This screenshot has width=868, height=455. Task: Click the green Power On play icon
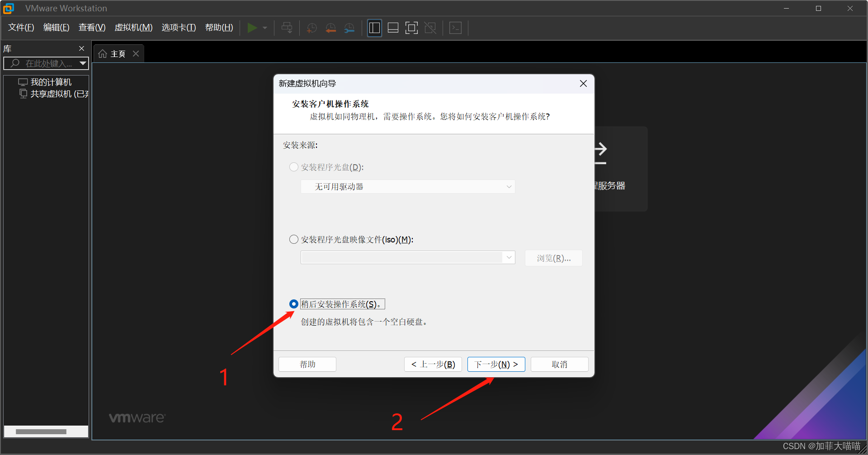point(252,28)
